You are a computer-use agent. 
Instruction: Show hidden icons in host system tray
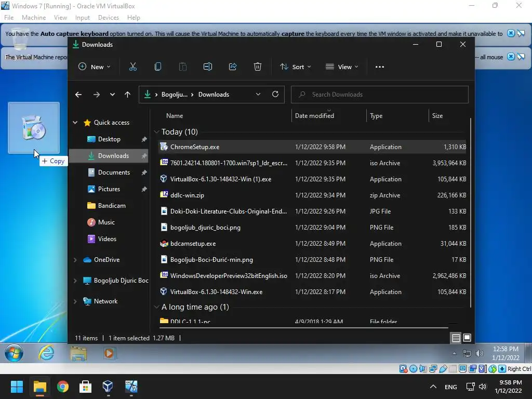[433, 387]
